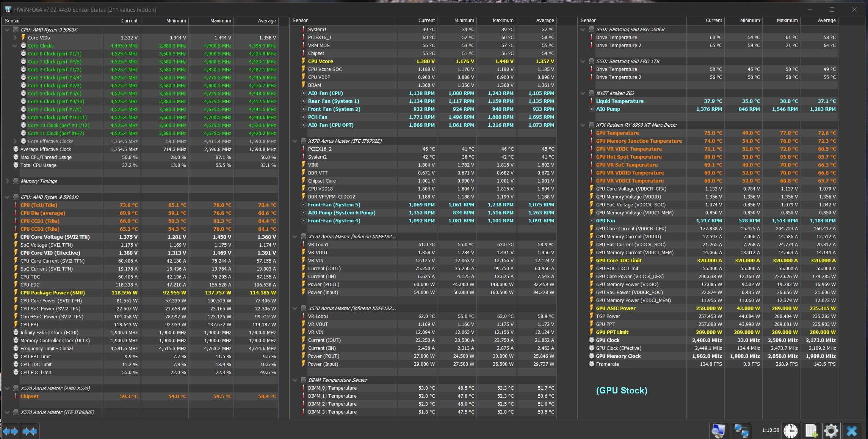This screenshot has width=868, height=439.
Task: Click the bolt icon beside CPU Package Power (SMU)
Action: tap(16, 293)
